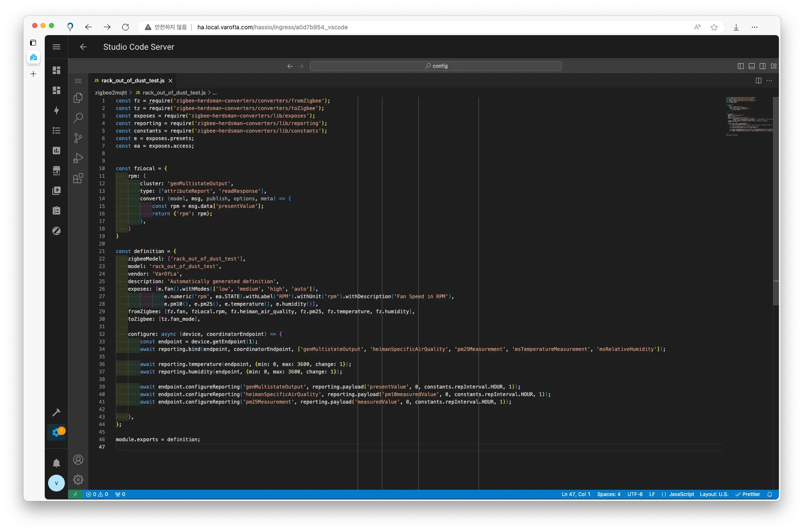
Task: Change the Spaces: 4 indentation setting
Action: click(609, 494)
